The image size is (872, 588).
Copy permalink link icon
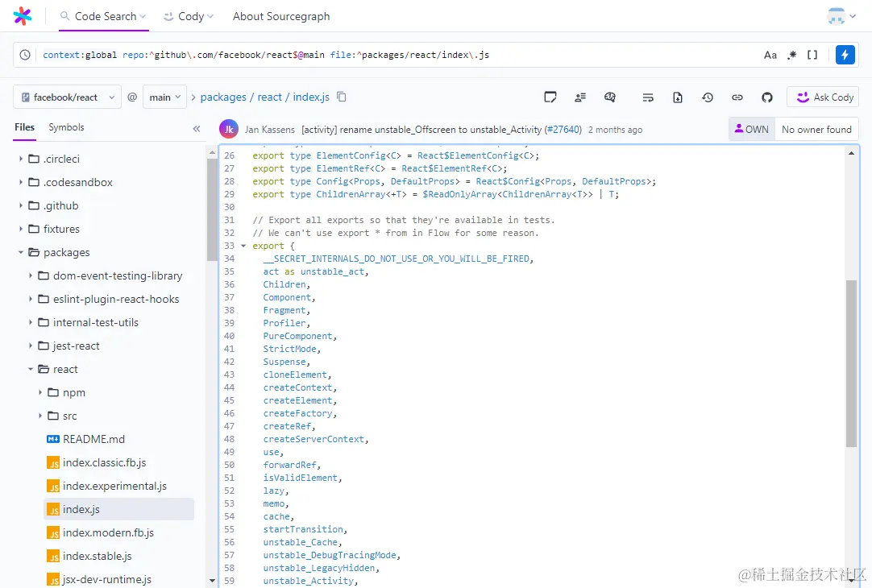[x=737, y=97]
